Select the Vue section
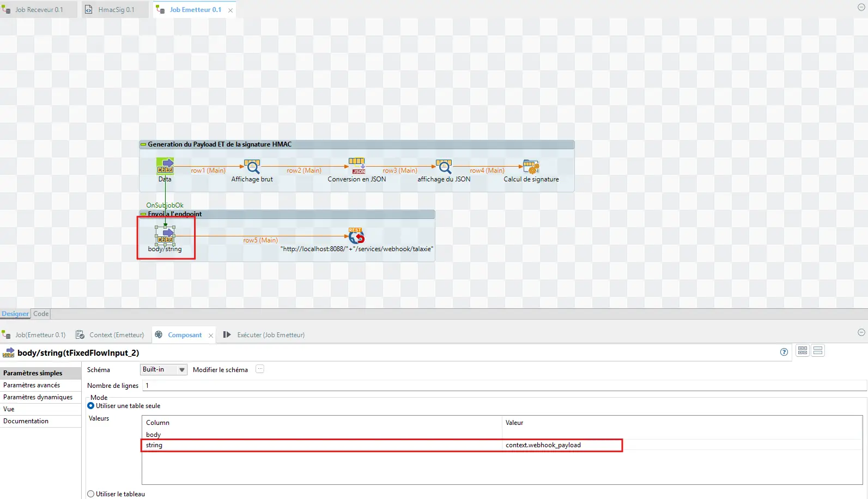The height and width of the screenshot is (499, 868). [41, 409]
